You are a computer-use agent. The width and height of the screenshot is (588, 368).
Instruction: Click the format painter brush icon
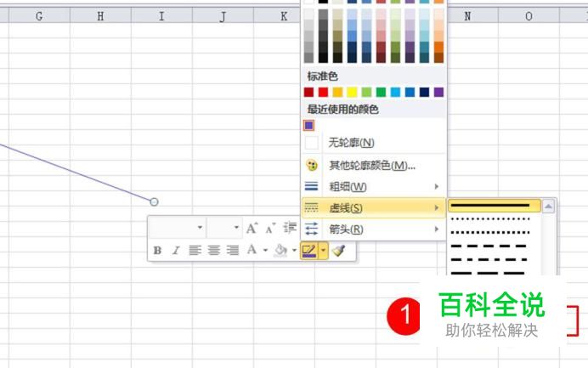click(339, 250)
